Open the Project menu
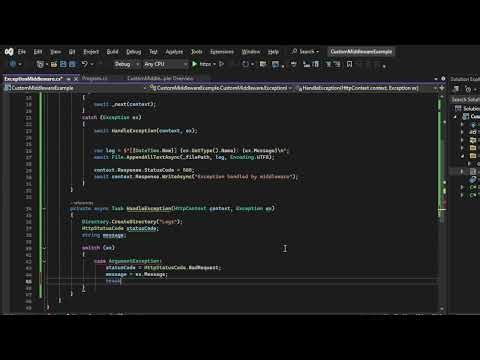 (x=91, y=52)
